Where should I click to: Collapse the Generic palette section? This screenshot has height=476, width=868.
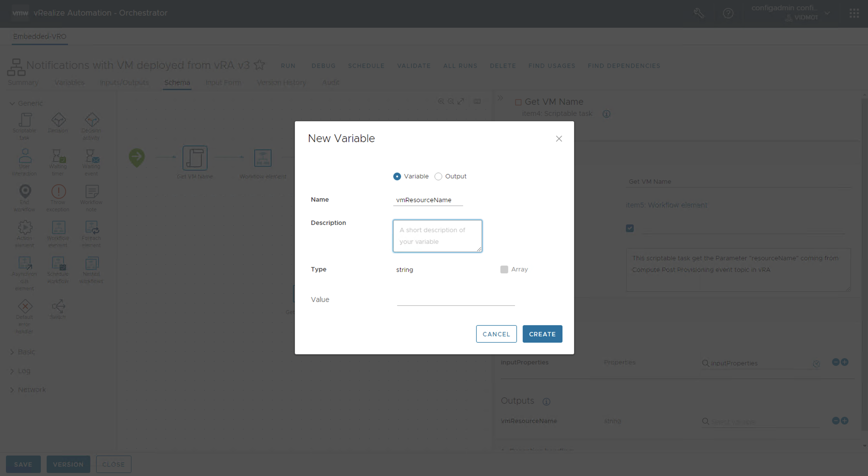pos(12,103)
